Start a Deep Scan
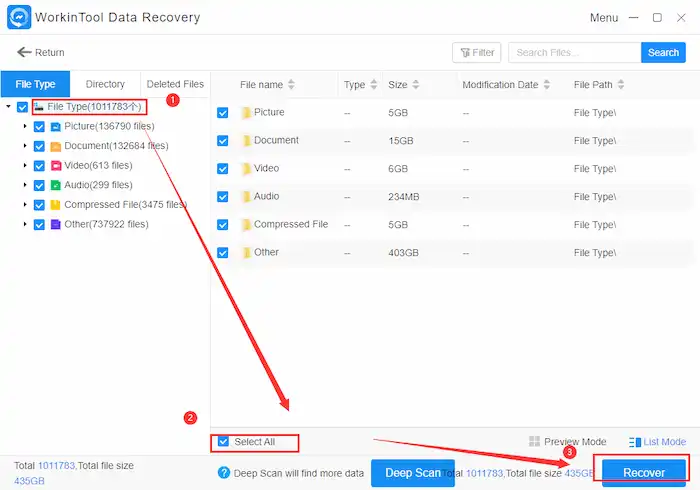 [412, 473]
